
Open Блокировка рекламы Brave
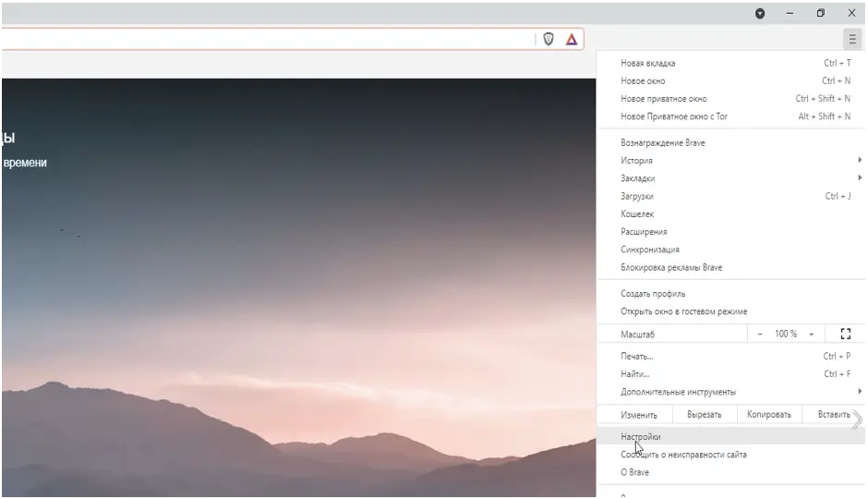[x=730, y=267]
